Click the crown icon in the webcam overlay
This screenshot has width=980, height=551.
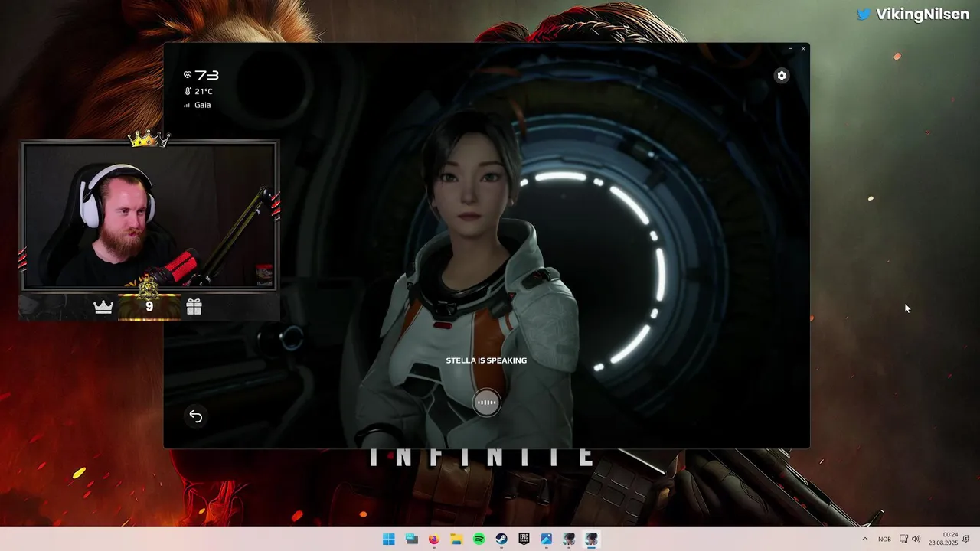click(x=103, y=307)
